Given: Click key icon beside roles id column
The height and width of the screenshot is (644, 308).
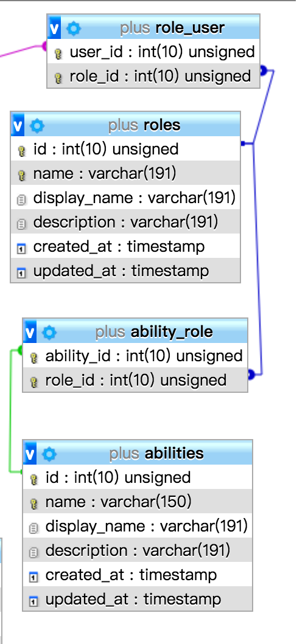Looking at the screenshot, I should pyautogui.click(x=22, y=151).
